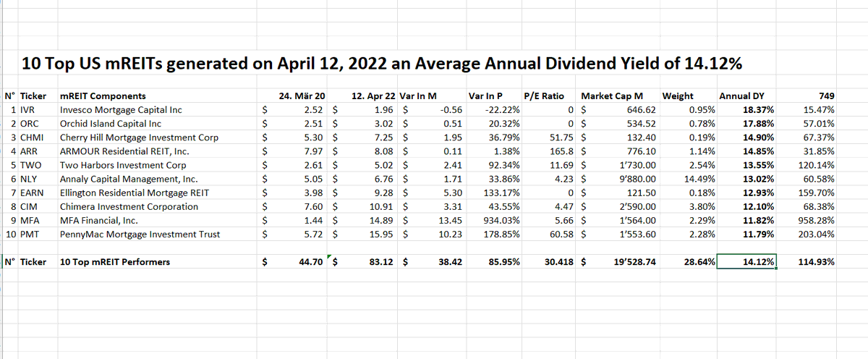868x359 pixels.
Task: Select the summary price 44.70
Action: (310, 262)
